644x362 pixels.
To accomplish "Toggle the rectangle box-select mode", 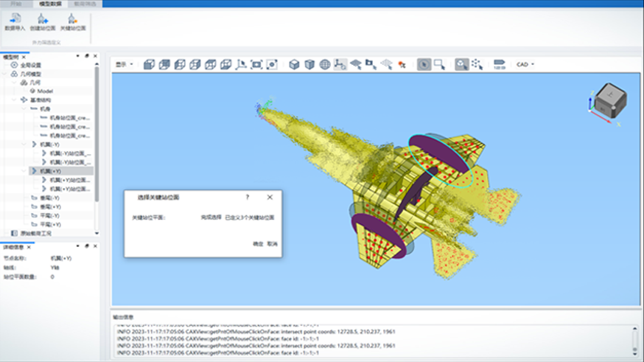I will pyautogui.click(x=439, y=65).
